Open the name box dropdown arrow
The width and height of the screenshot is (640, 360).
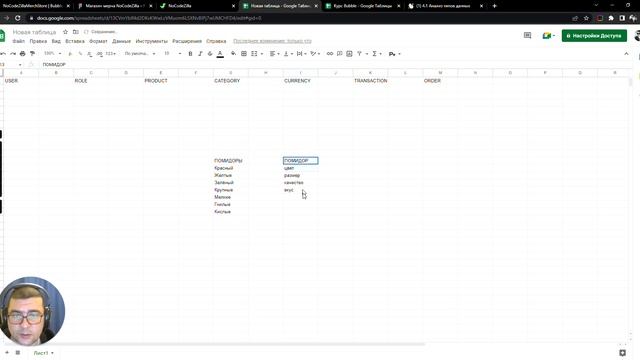coord(20,64)
